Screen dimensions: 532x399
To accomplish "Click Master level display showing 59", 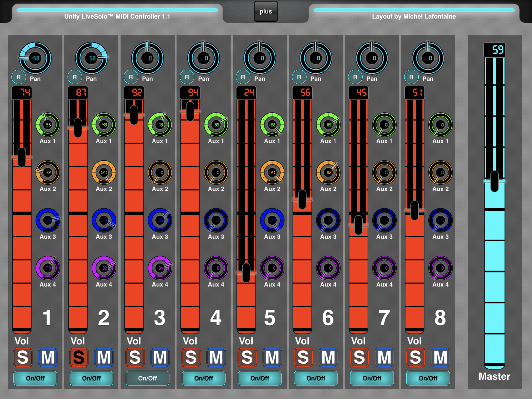I will [494, 50].
